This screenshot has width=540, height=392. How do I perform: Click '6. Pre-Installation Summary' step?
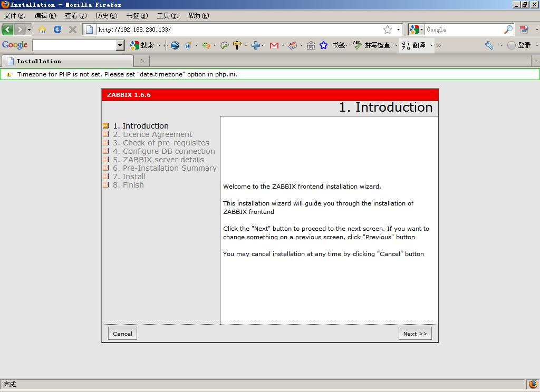point(165,168)
